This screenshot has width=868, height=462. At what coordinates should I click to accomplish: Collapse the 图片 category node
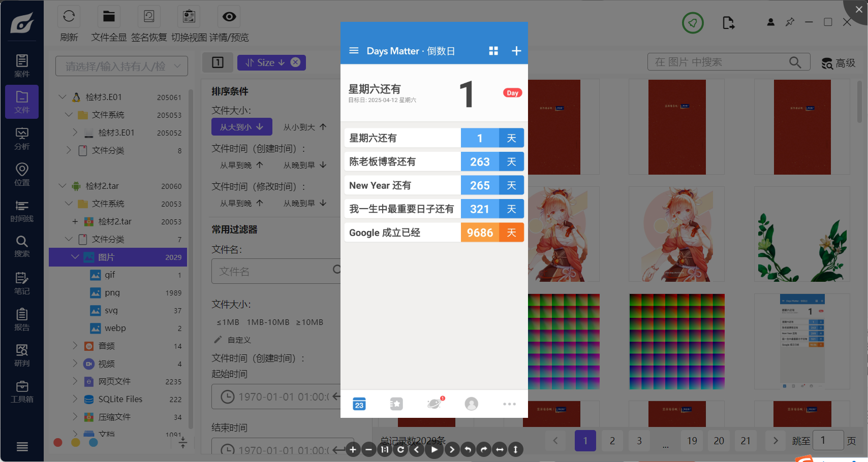click(x=75, y=257)
